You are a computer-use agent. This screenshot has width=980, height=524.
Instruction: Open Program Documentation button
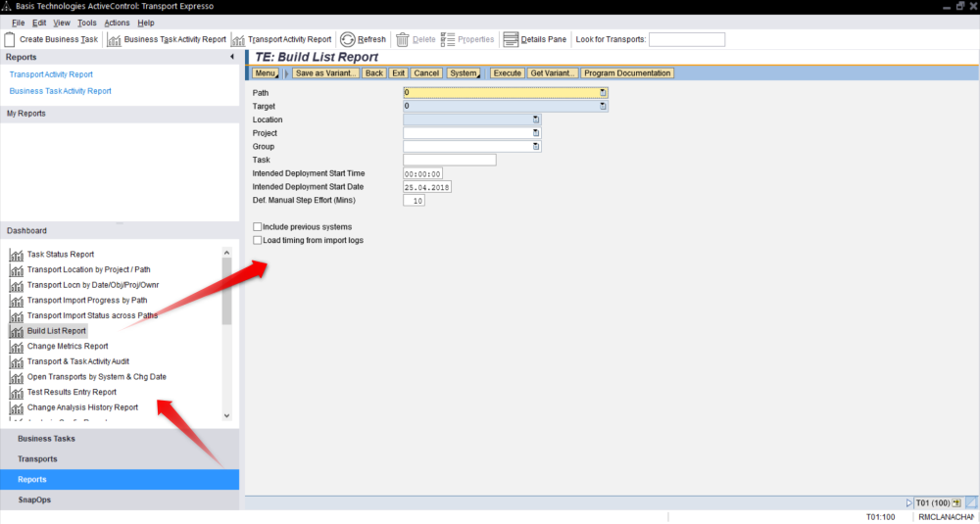627,73
